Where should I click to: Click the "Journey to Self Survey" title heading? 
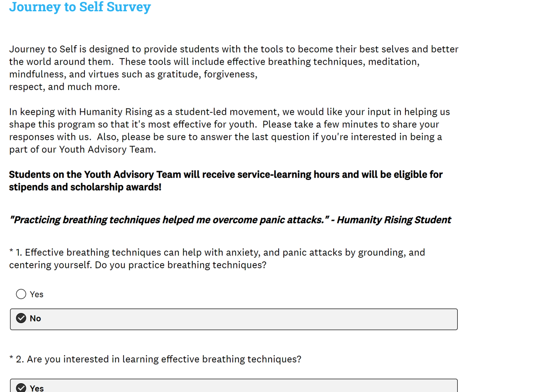click(x=80, y=7)
